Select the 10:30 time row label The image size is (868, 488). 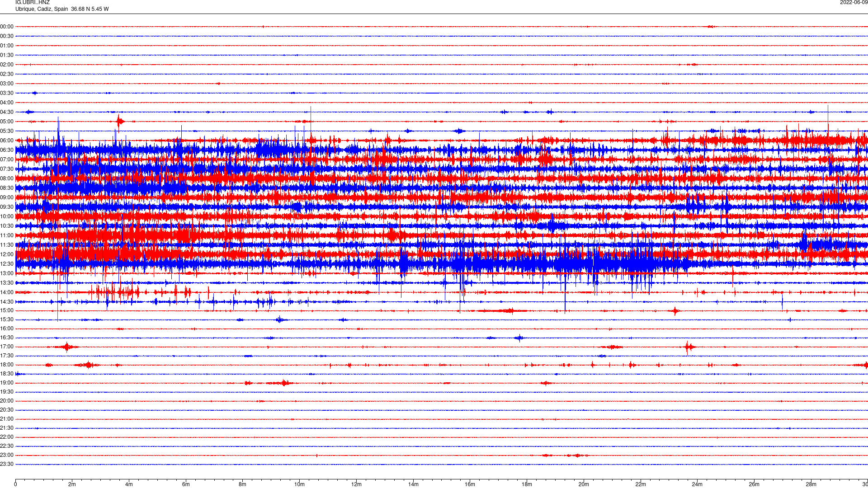[7, 226]
